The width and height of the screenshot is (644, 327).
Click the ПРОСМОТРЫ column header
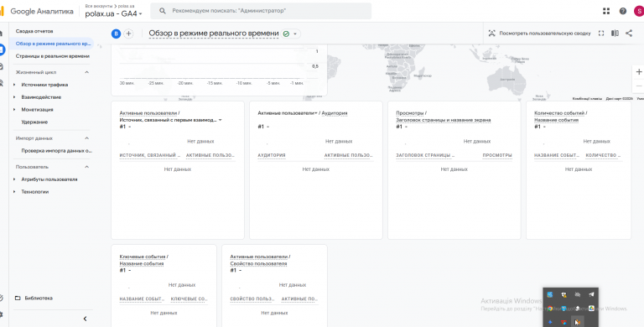click(x=497, y=155)
